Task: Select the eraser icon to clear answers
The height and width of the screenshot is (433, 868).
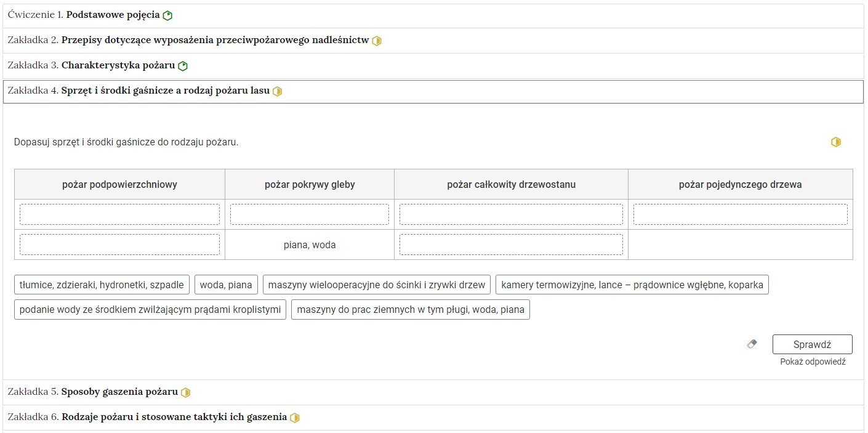Action: [x=752, y=344]
